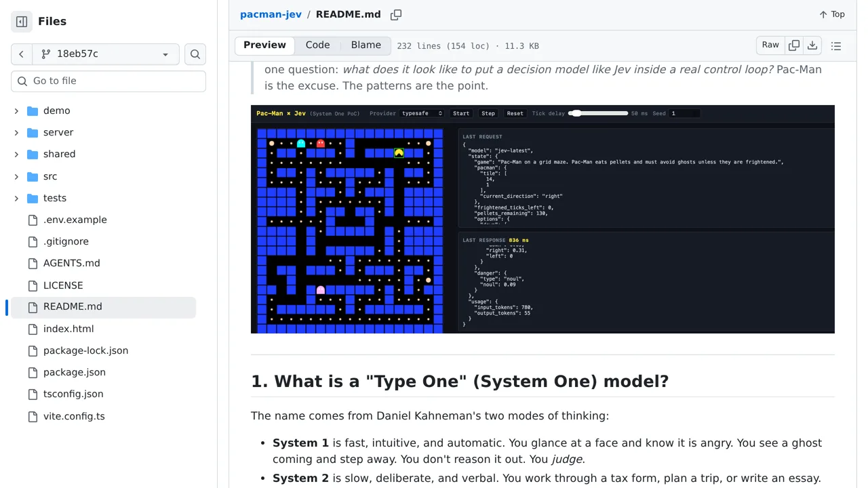
Task: Click the demo folder icon
Action: click(33, 110)
